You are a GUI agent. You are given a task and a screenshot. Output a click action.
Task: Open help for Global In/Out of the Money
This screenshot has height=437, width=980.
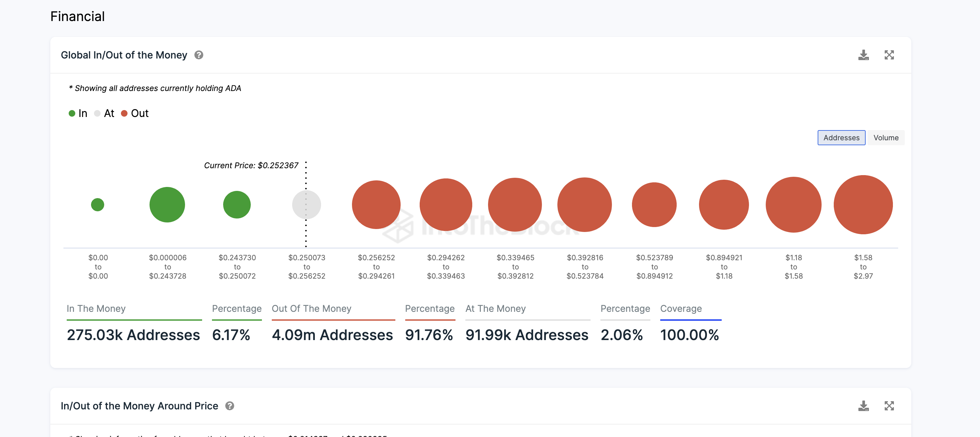pos(198,55)
